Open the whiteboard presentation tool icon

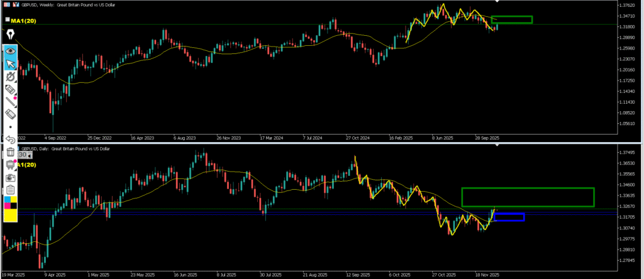click(11, 165)
